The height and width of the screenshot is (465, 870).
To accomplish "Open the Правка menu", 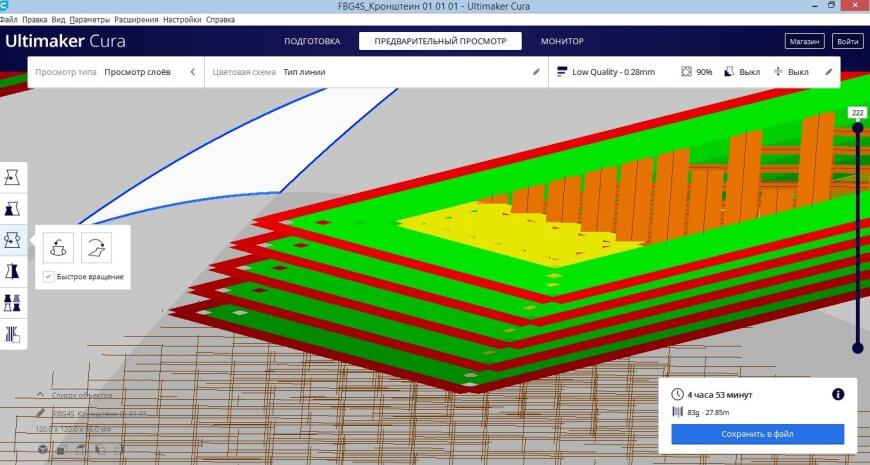I will pyautogui.click(x=35, y=19).
